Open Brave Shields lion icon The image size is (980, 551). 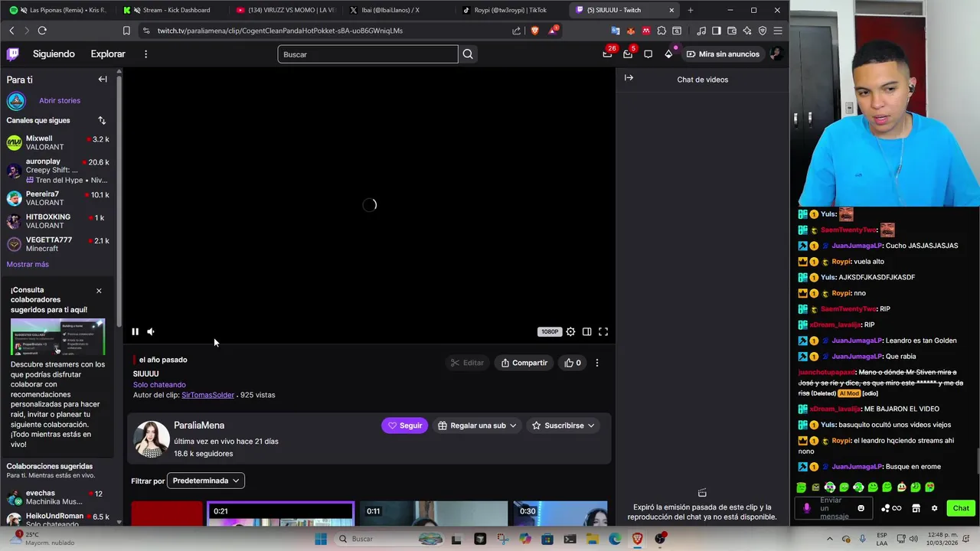point(534,31)
